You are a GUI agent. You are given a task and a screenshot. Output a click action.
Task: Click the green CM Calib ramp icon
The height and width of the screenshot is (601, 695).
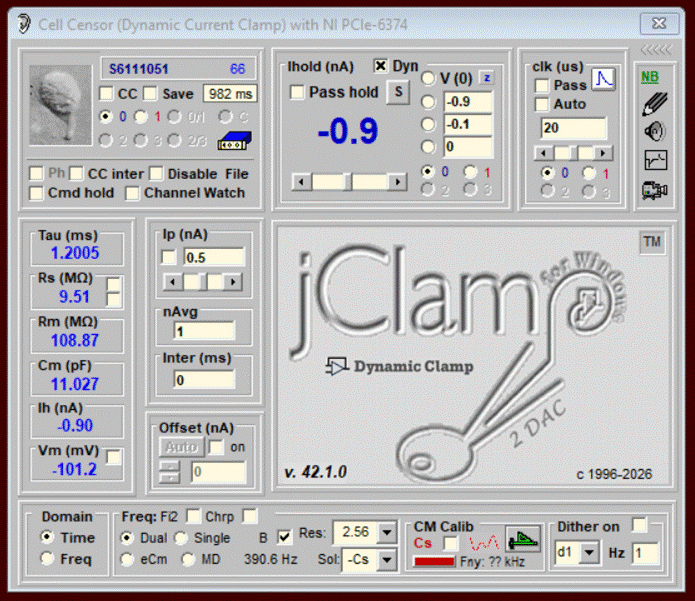tap(522, 538)
